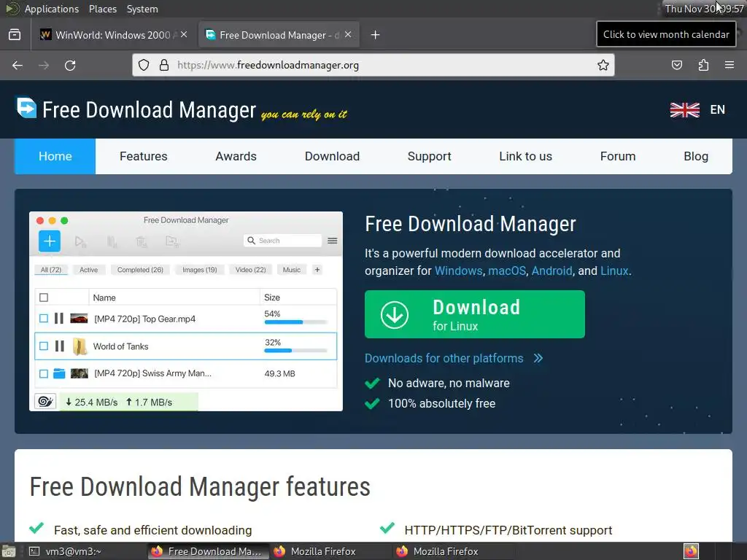
Task: Close the WinWorld Windows 2000 tab
Action: point(184,34)
